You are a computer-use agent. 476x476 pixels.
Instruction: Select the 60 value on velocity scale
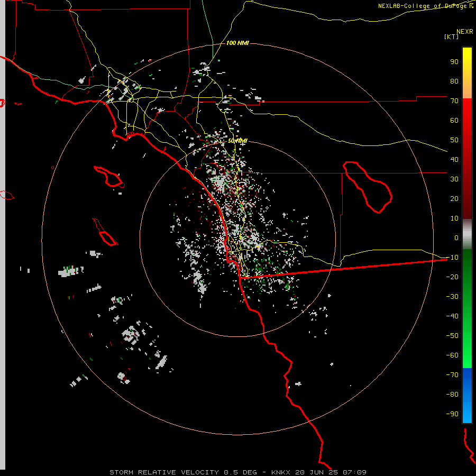click(x=454, y=121)
